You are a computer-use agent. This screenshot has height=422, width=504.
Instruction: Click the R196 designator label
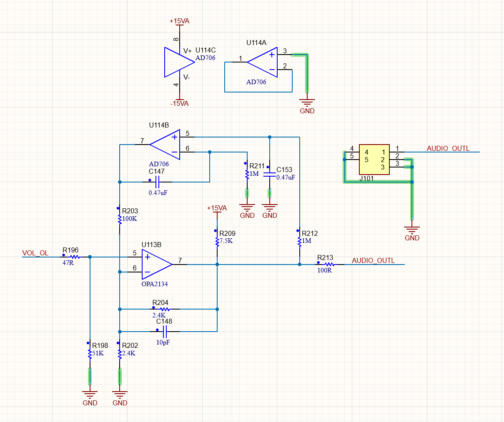pos(70,250)
